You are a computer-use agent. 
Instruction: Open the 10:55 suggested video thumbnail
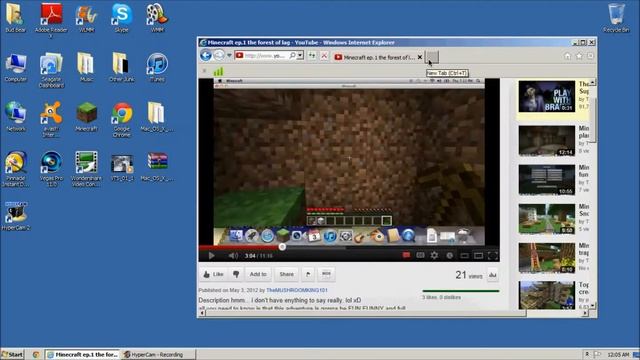point(547,180)
